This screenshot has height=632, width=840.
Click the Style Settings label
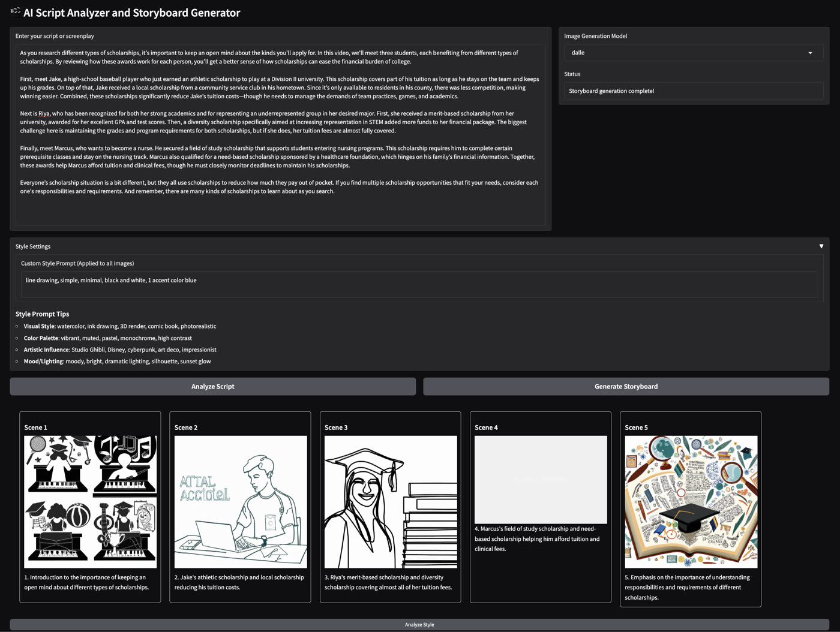tap(33, 246)
